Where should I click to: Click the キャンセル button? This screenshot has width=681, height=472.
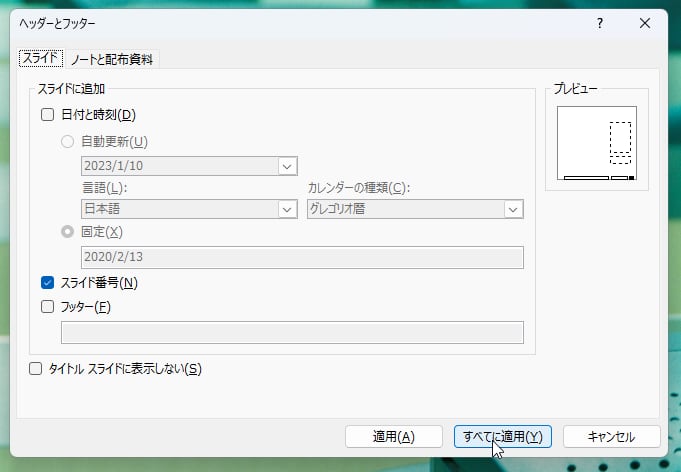[612, 436]
